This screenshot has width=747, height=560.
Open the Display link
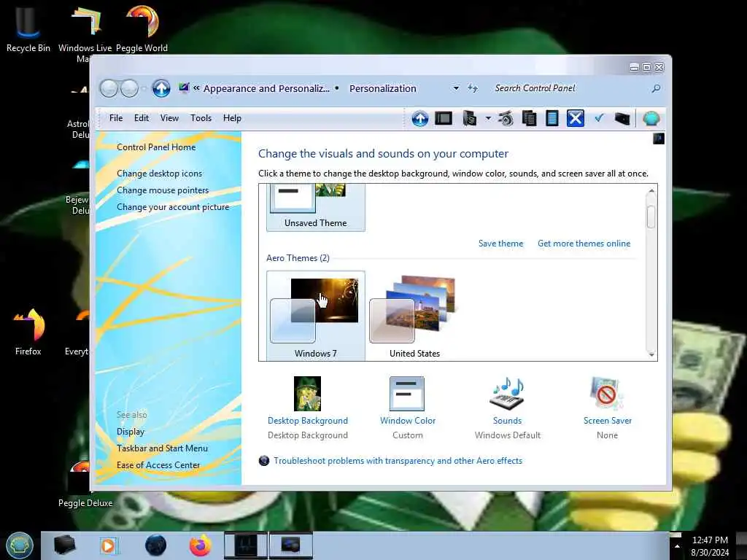[x=131, y=432]
